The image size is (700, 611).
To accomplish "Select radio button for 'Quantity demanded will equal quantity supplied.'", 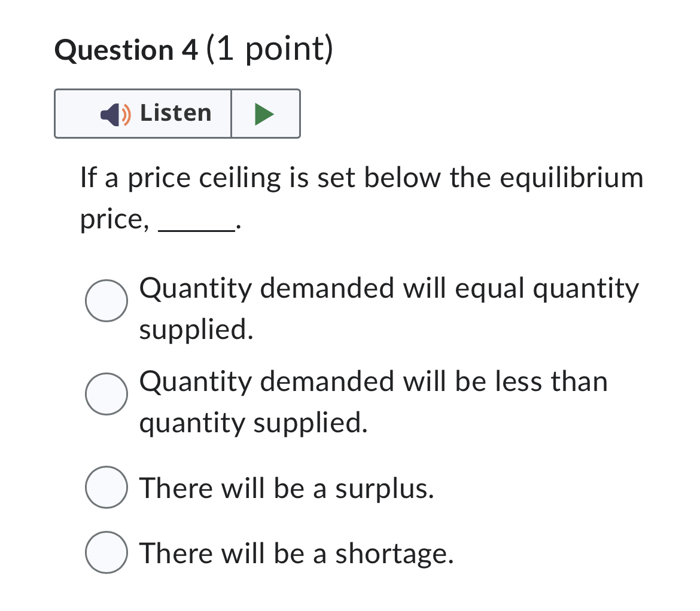I will point(106,301).
